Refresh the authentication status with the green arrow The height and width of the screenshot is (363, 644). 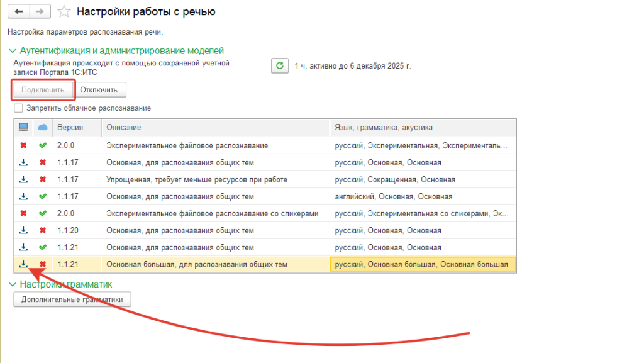coord(279,65)
